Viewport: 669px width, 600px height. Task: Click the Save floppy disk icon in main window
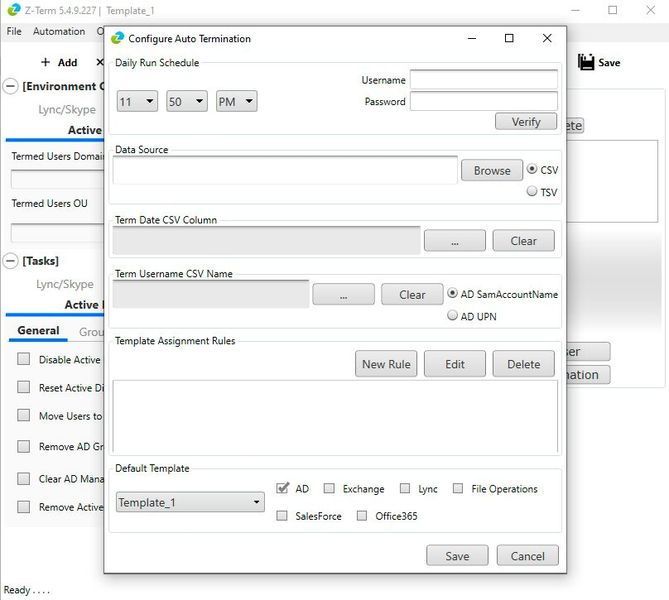click(586, 62)
